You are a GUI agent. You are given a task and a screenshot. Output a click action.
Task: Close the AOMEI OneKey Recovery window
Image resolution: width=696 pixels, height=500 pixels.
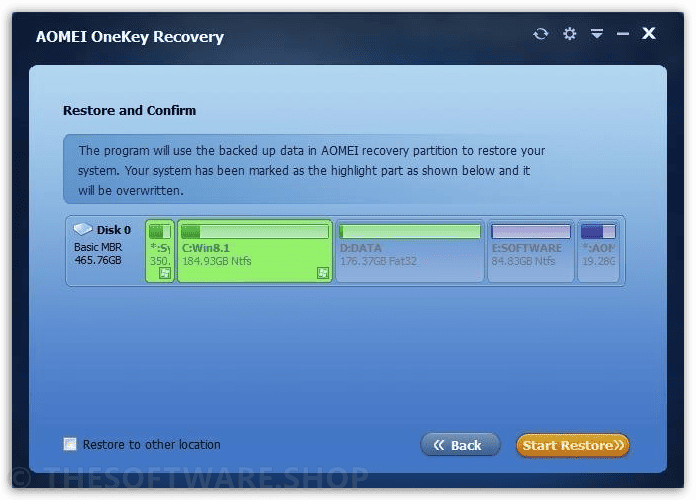[x=649, y=33]
